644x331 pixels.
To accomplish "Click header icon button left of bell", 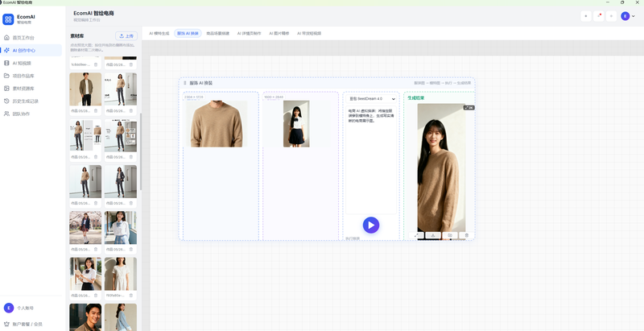I will point(586,16).
